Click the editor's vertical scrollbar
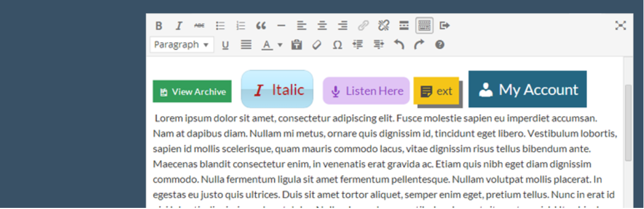This screenshot has width=644, height=209. pos(628,123)
